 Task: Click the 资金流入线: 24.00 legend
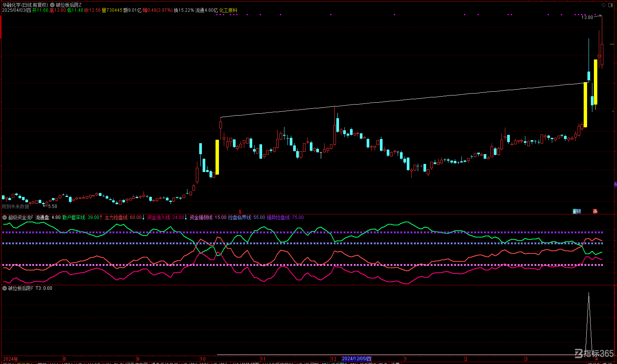pyautogui.click(x=166, y=217)
